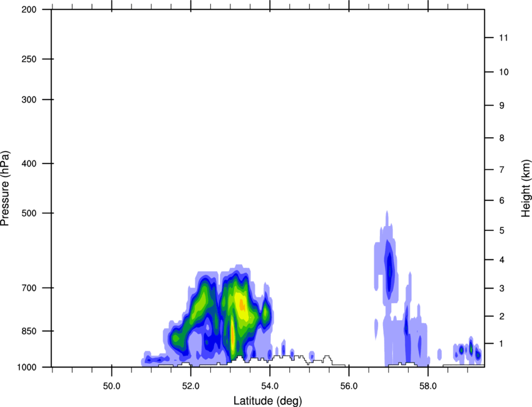Click the 6 km height label

point(502,200)
